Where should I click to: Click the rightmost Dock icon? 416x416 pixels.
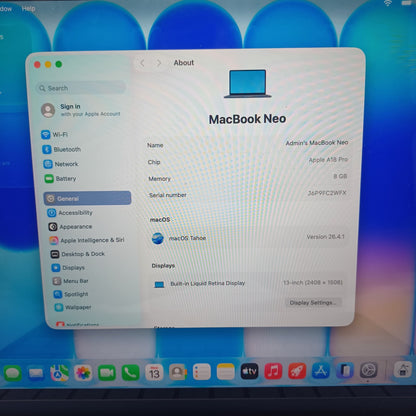(x=402, y=369)
